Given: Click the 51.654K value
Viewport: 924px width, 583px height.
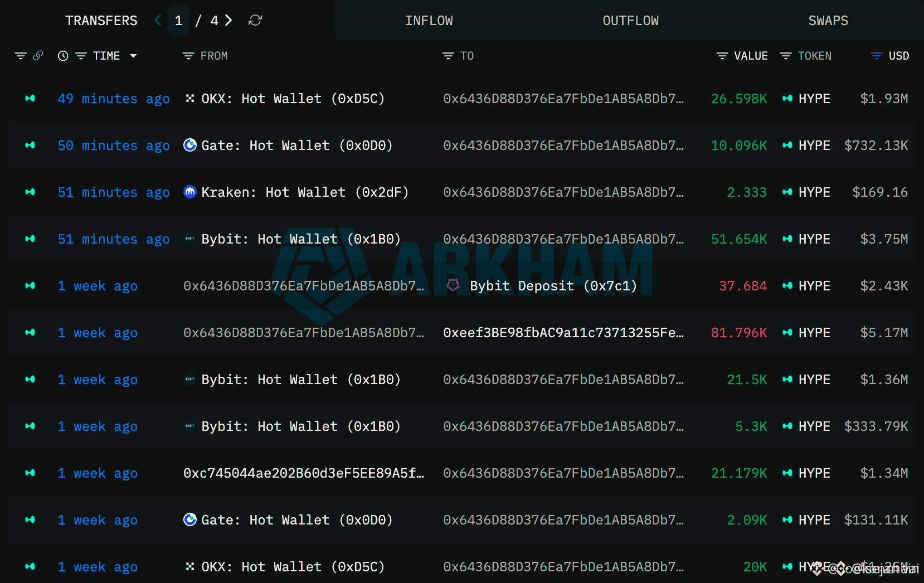Looking at the screenshot, I should tap(739, 239).
